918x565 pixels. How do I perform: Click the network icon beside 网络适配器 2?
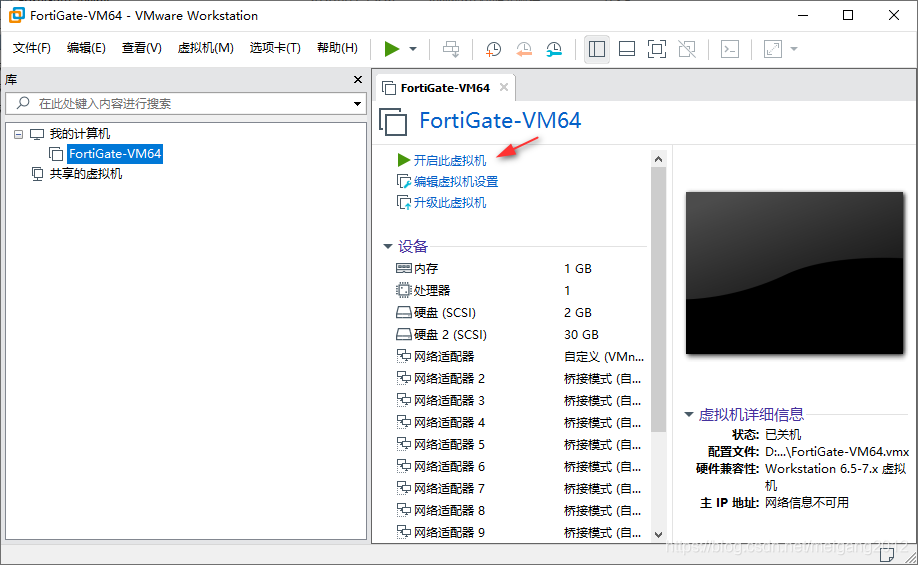pyautogui.click(x=403, y=378)
